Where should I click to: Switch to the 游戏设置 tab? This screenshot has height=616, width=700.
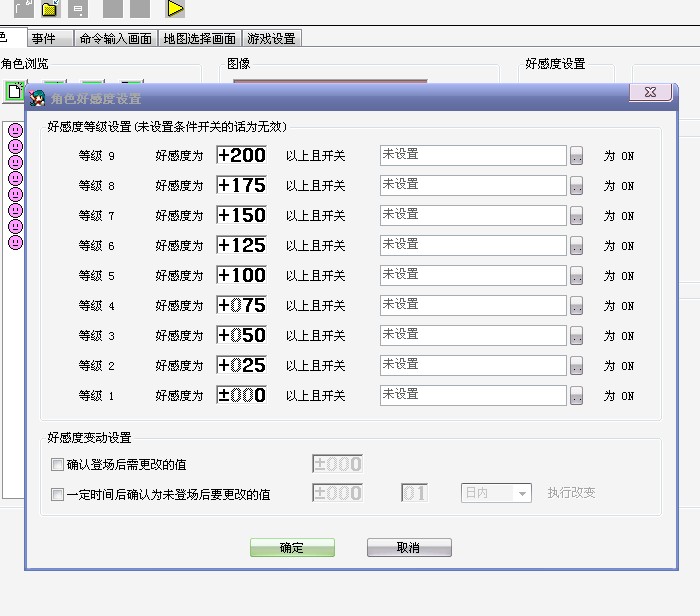click(x=271, y=38)
